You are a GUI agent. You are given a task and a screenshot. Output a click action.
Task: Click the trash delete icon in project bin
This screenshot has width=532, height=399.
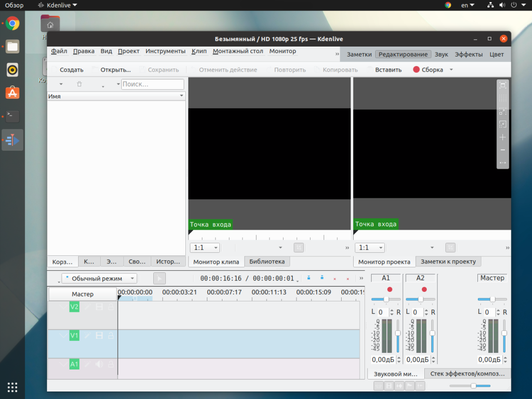click(x=79, y=84)
